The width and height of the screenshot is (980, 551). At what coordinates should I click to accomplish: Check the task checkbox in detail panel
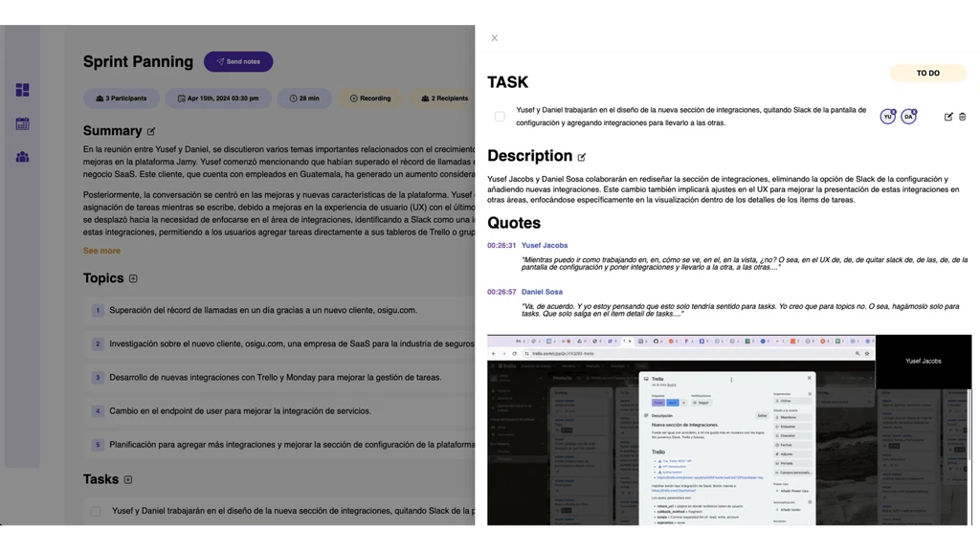point(500,117)
